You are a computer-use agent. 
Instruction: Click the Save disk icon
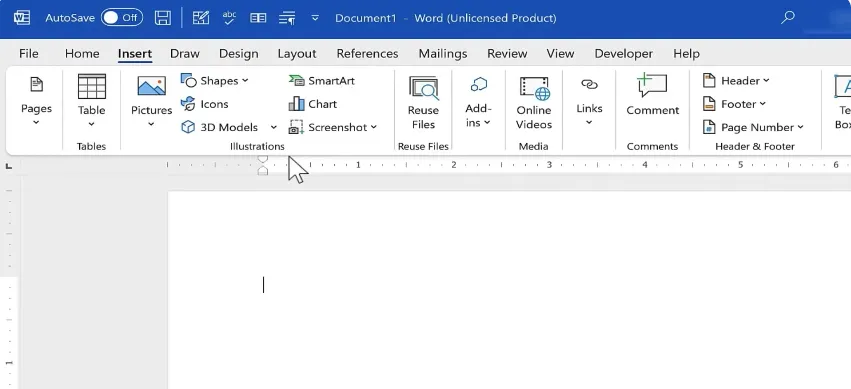click(163, 18)
